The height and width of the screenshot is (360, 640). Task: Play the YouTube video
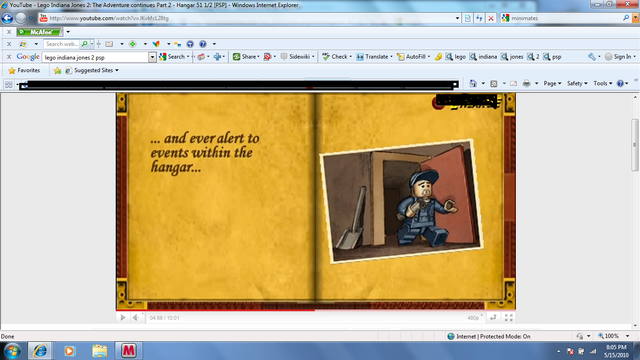tap(123, 318)
